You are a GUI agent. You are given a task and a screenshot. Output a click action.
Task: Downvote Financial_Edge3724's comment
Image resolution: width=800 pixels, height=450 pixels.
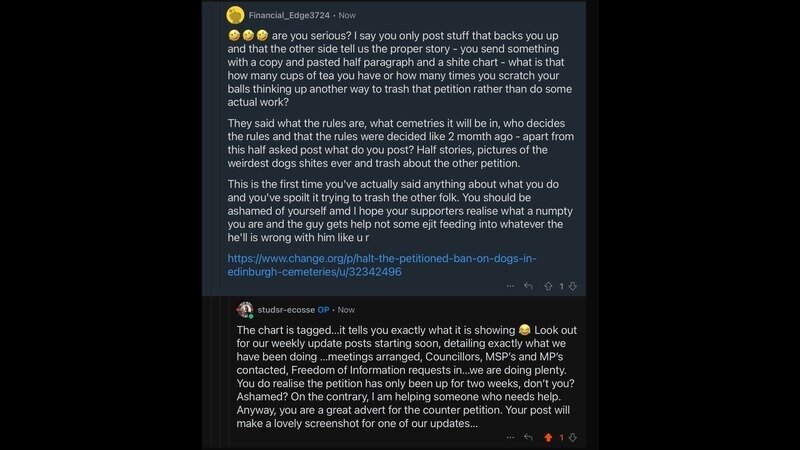(572, 285)
